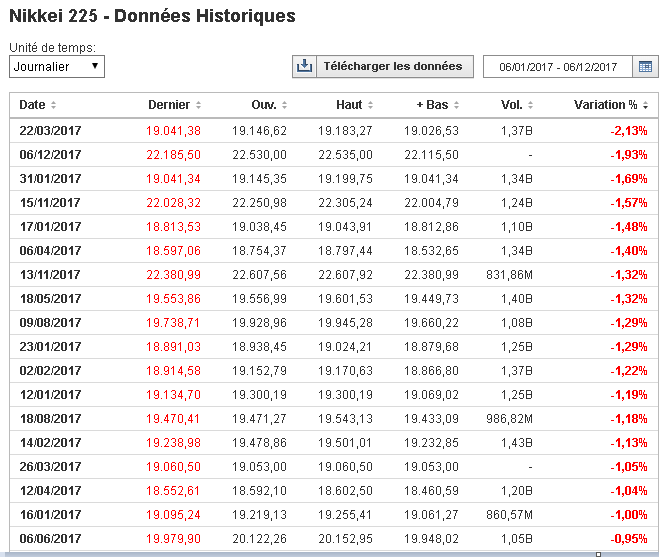Click the variation value -2,13%

629,131
